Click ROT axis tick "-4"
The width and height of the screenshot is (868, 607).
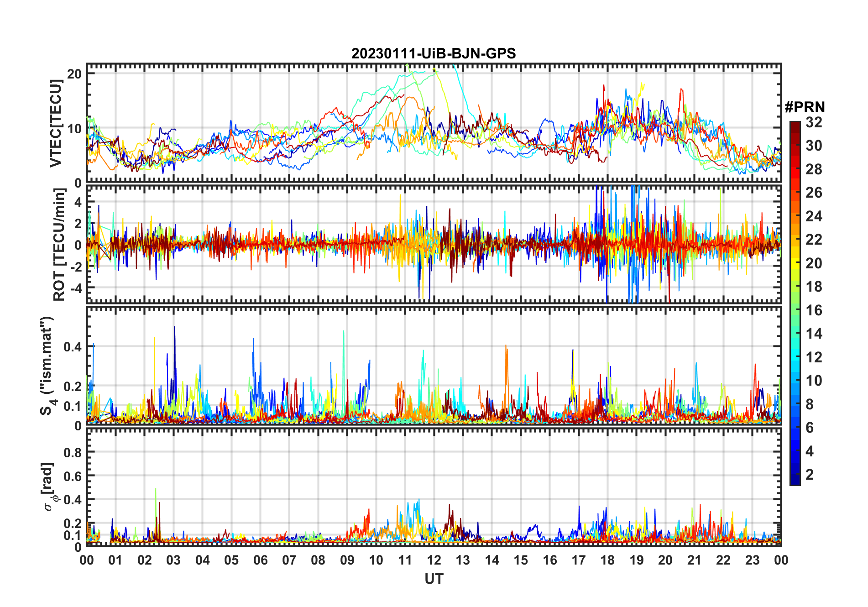click(x=76, y=288)
